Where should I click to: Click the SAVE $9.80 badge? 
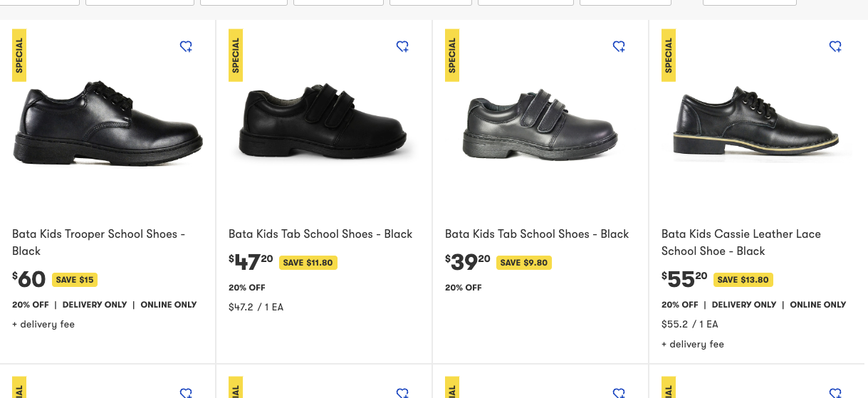coord(523,263)
